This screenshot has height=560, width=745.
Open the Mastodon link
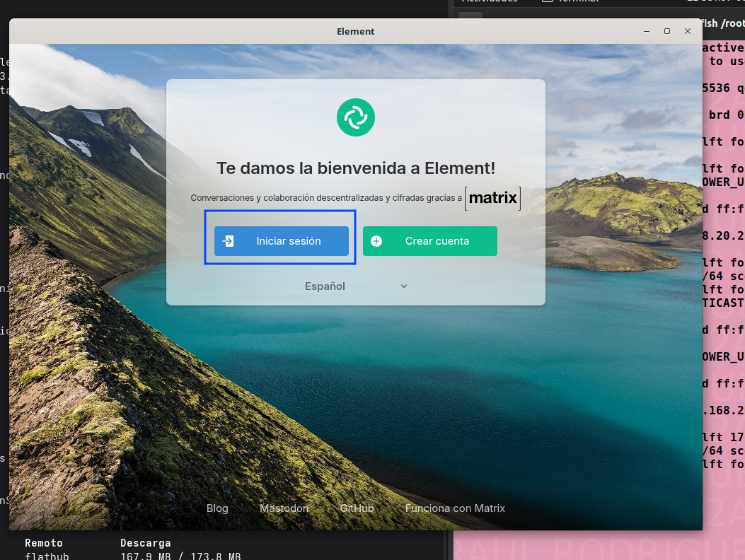coord(284,508)
